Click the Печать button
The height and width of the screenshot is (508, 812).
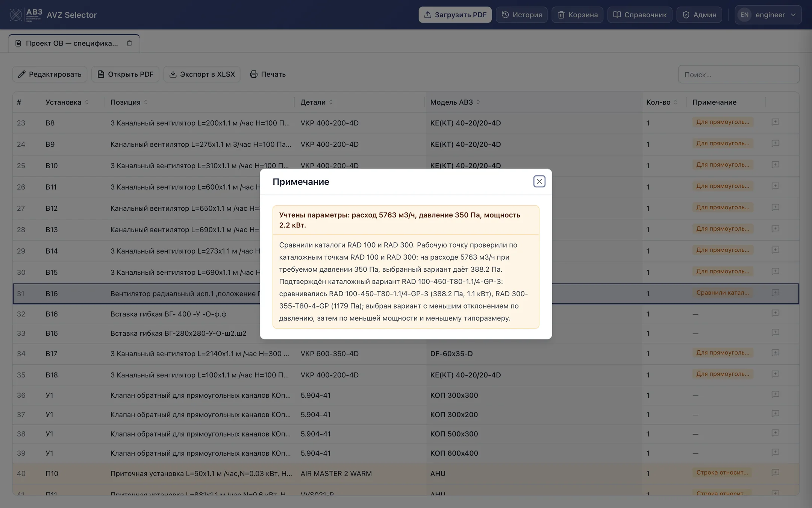[x=268, y=74]
